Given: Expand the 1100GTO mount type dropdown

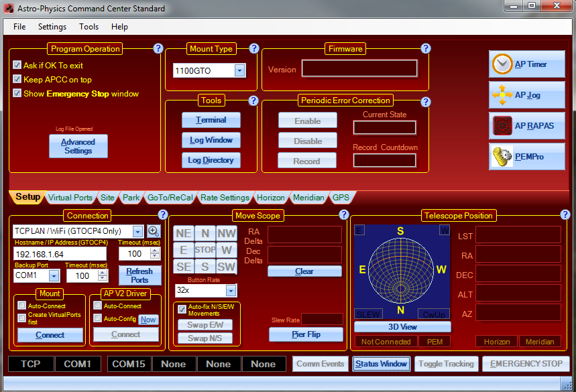Looking at the screenshot, I should coord(239,70).
